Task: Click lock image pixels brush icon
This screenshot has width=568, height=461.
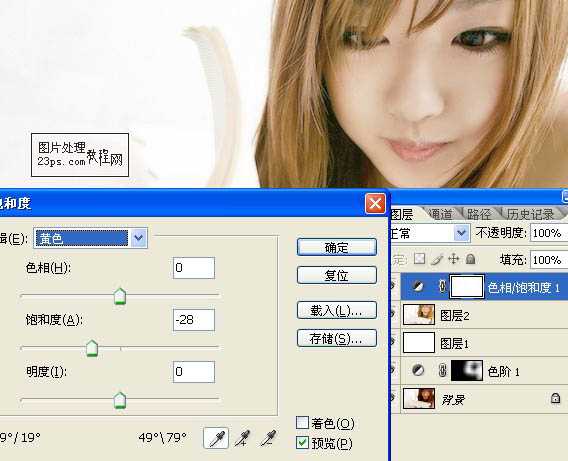Action: click(x=437, y=259)
